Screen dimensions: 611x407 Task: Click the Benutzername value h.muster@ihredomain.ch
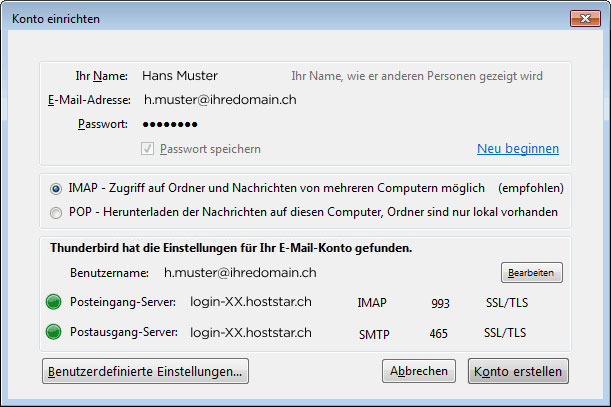[x=240, y=273]
